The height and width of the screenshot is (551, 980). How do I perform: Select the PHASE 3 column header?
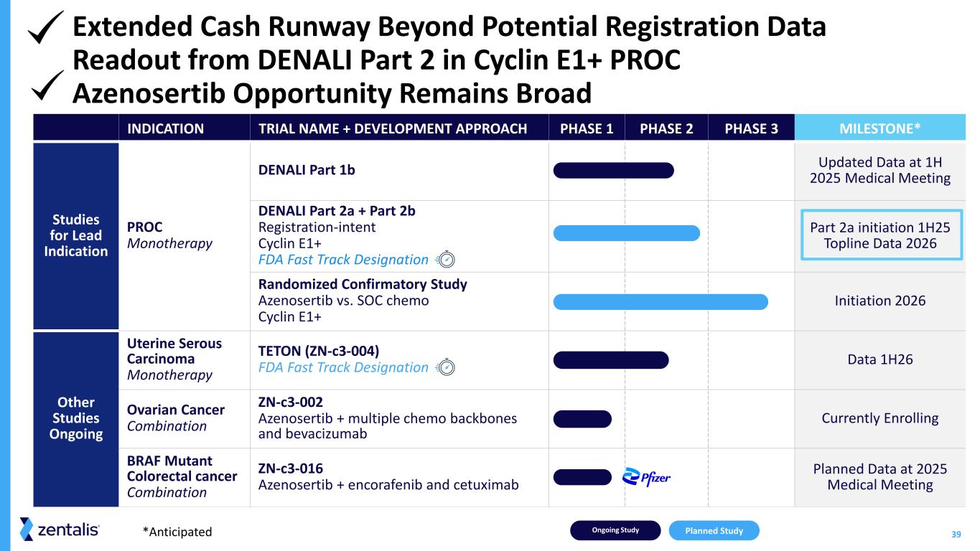[x=750, y=128]
